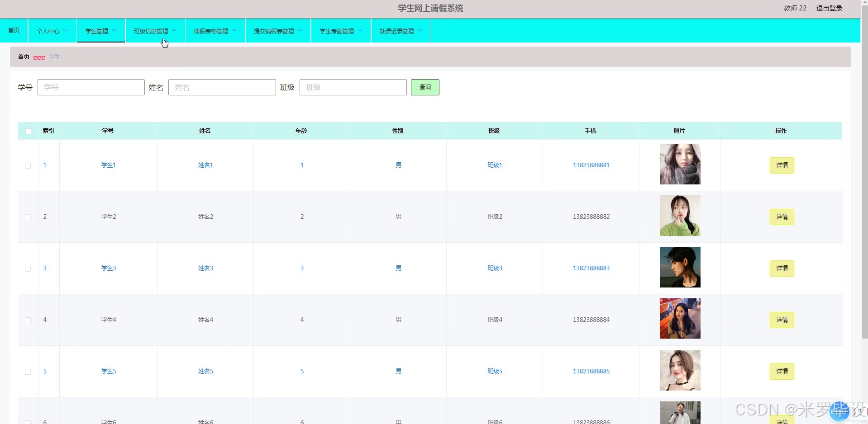The image size is (868, 424).
Task: Open the 缺课记录管理 menu
Action: pos(401,31)
